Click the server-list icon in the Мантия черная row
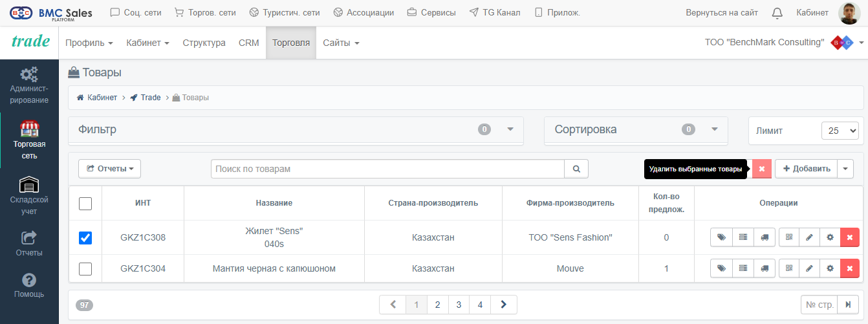The image size is (868, 324). 743,268
